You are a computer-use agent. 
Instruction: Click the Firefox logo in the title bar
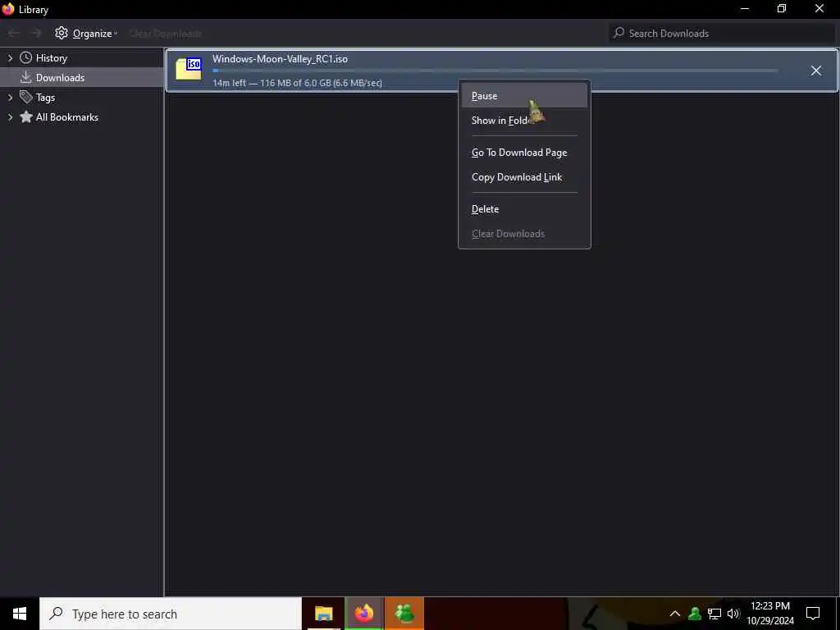(x=8, y=9)
